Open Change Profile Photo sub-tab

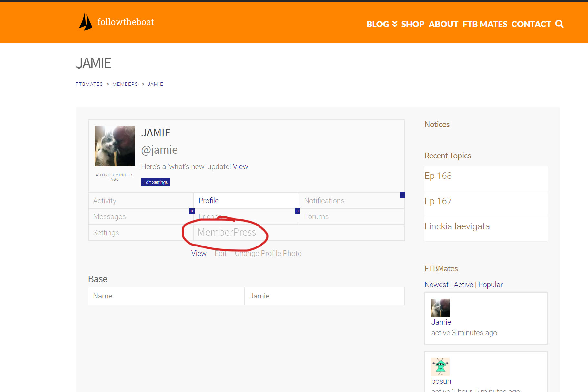point(268,253)
